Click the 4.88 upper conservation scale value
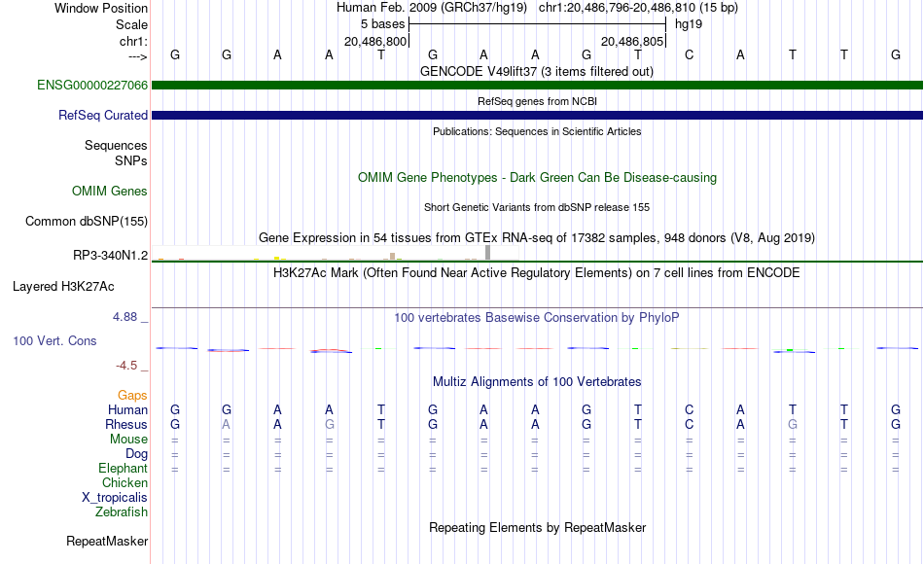 [124, 316]
